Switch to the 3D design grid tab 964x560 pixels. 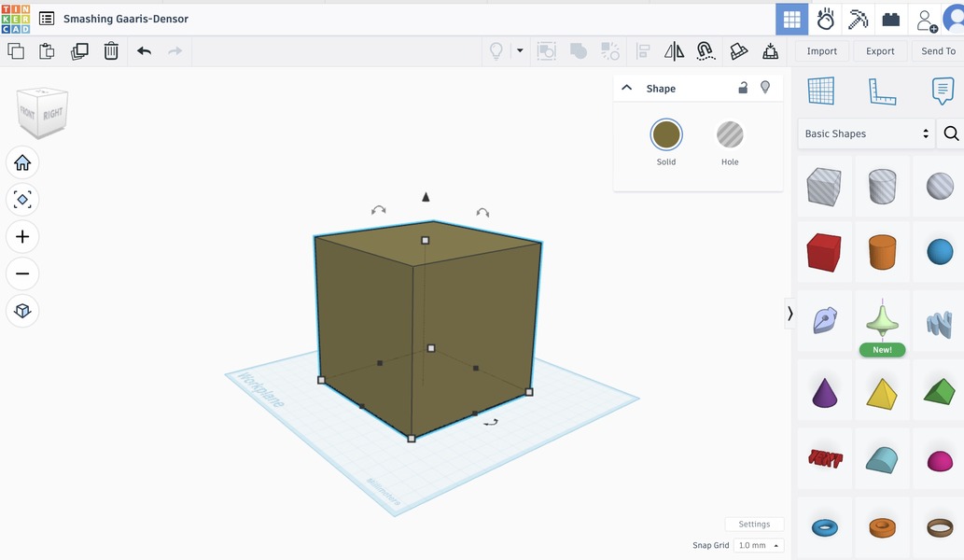tap(792, 19)
